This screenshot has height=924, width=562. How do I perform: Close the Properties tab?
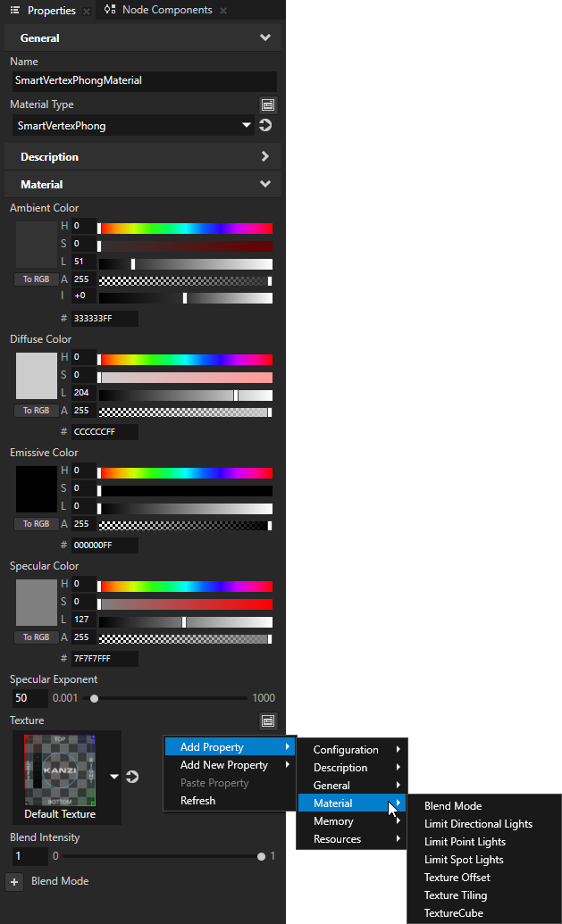[86, 11]
